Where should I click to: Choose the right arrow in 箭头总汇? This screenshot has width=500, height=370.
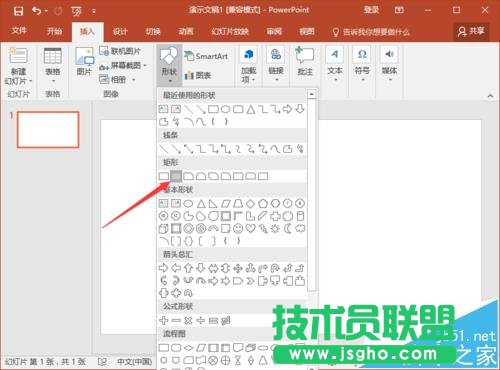click(163, 268)
